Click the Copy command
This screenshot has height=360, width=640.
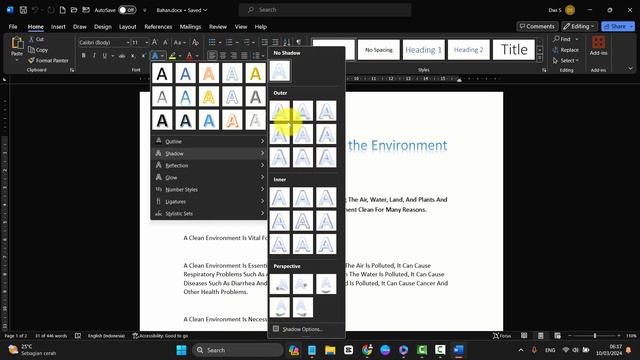pyautogui.click(x=38, y=50)
